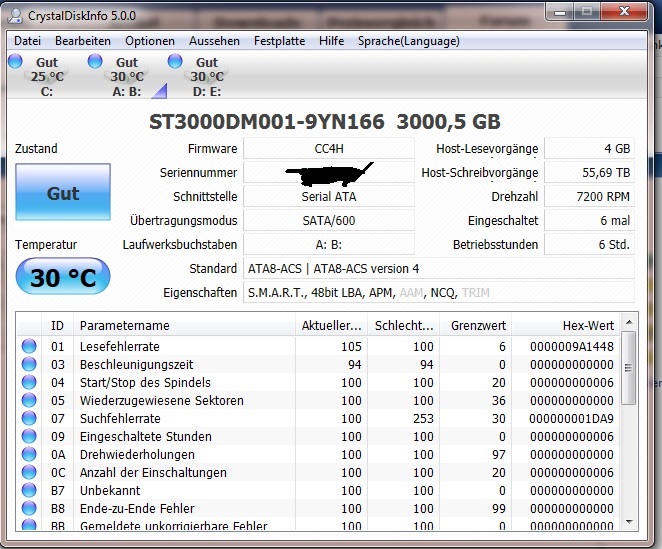The width and height of the screenshot is (662, 549).
Task: Open the Hilfe menu
Action: (331, 41)
